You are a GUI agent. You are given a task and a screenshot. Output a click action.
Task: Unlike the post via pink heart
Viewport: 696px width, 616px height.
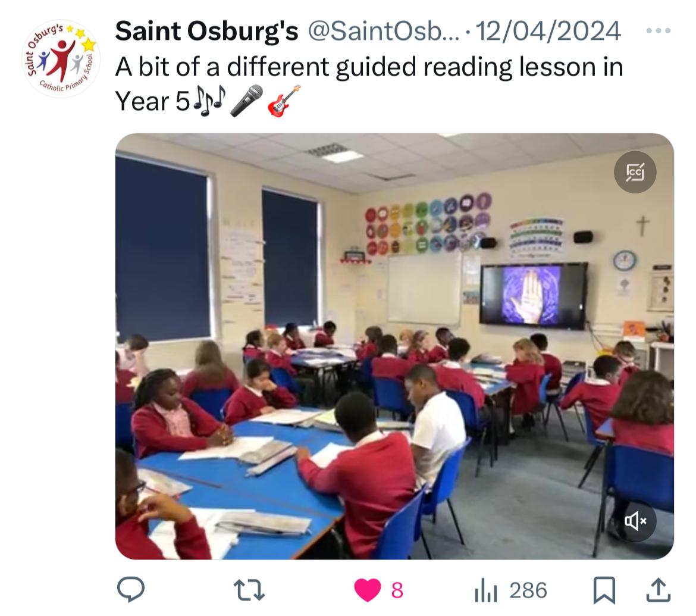(368, 590)
